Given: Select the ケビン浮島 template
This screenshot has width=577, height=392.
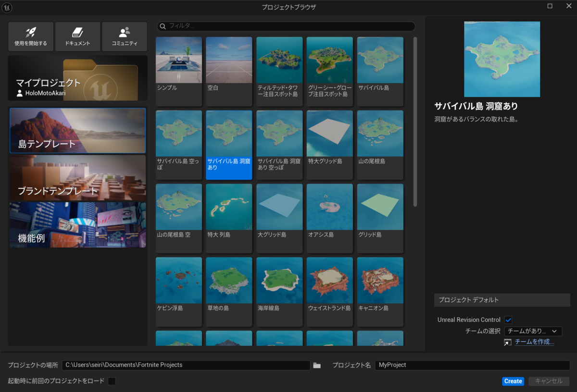Looking at the screenshot, I should pyautogui.click(x=179, y=292).
